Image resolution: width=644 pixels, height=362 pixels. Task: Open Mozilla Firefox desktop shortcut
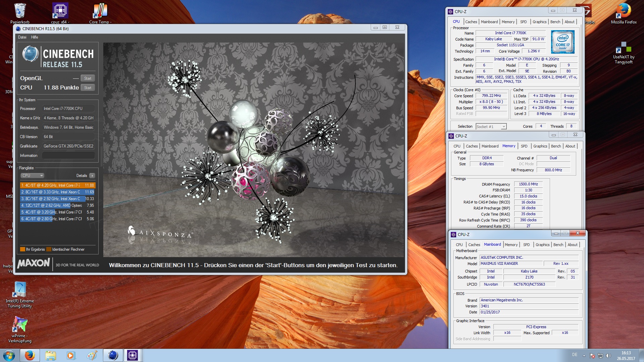pyautogui.click(x=624, y=13)
